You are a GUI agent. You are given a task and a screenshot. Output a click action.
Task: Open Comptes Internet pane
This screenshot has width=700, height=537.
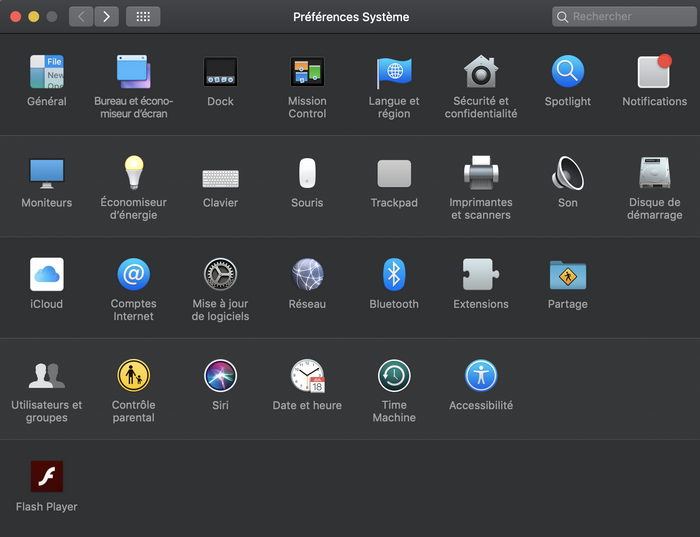[133, 274]
